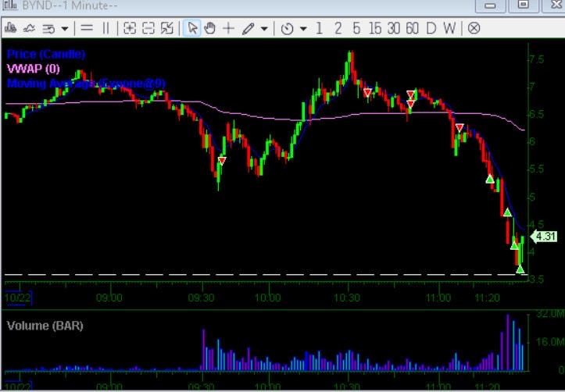Expand the dropdown arrow next to settings icon

click(x=65, y=28)
